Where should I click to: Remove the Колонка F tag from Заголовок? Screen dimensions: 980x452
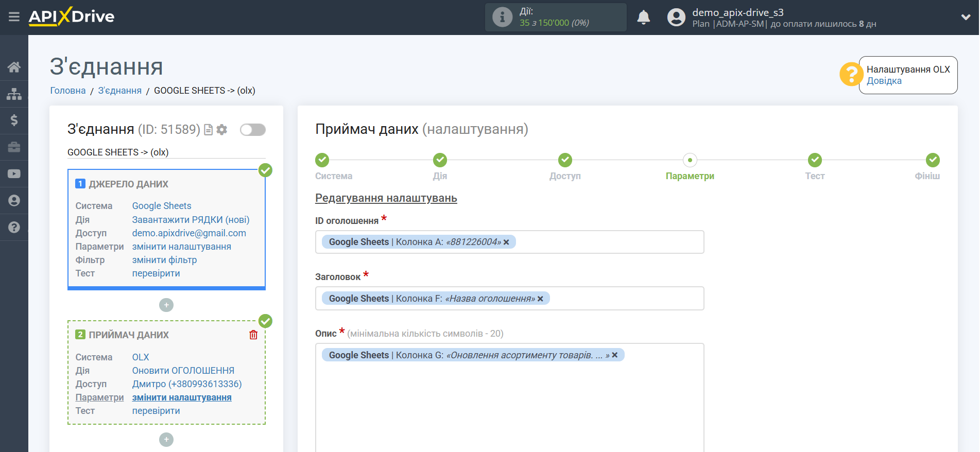[540, 299]
